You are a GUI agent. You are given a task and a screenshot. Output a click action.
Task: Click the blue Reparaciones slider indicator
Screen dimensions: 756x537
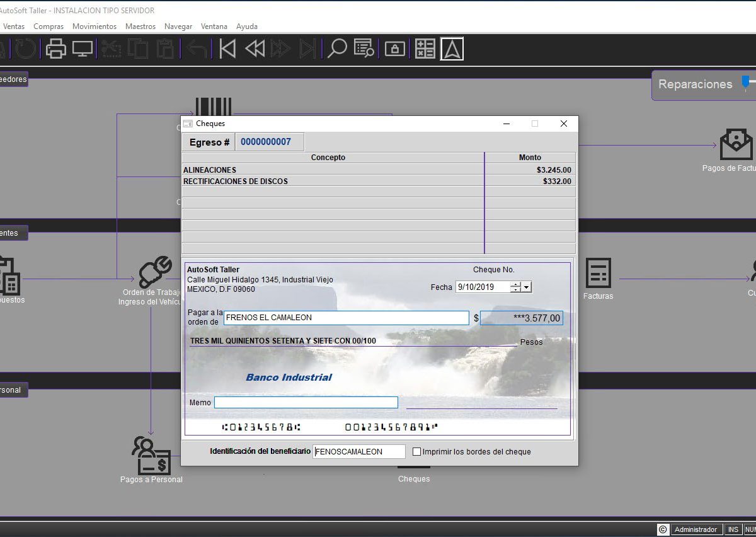coord(745,82)
